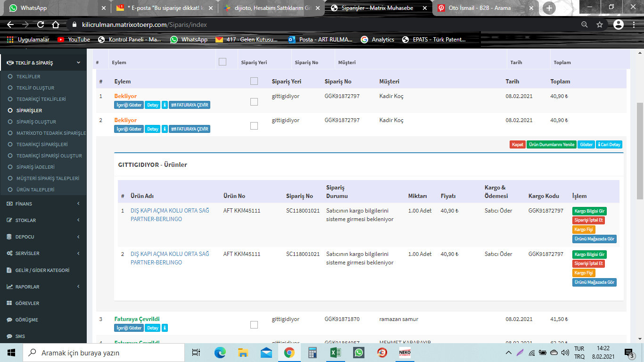Toggle the select-all checkbox in table header
This screenshot has width=644, height=362.
tap(254, 81)
